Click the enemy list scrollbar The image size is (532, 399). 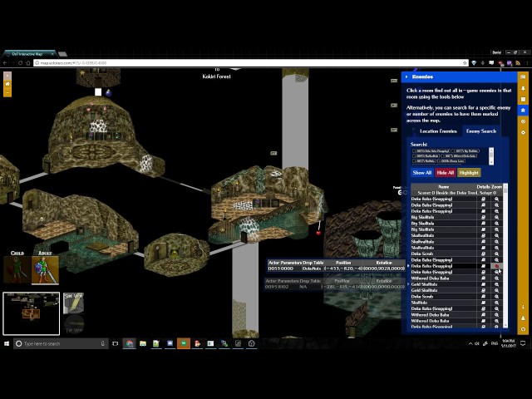pyautogui.click(x=505, y=249)
